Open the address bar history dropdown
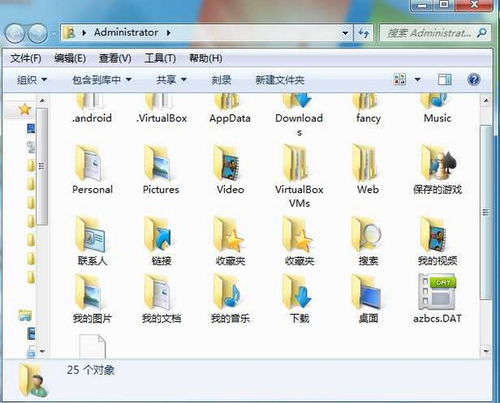This screenshot has width=500, height=403. (x=345, y=33)
